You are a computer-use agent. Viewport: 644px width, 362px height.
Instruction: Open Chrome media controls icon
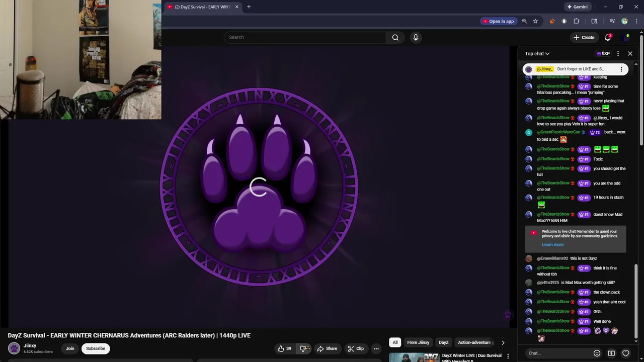612,21
